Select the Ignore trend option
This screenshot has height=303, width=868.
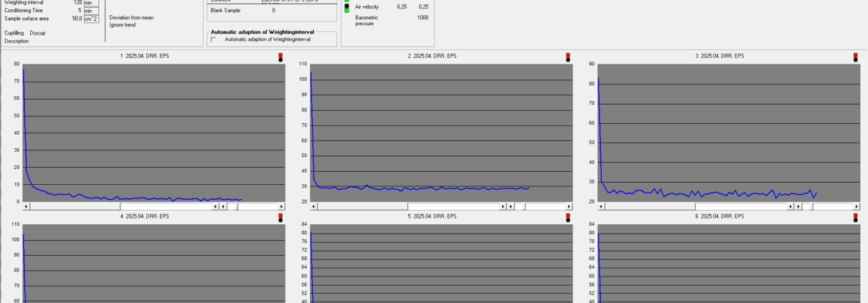pos(122,25)
